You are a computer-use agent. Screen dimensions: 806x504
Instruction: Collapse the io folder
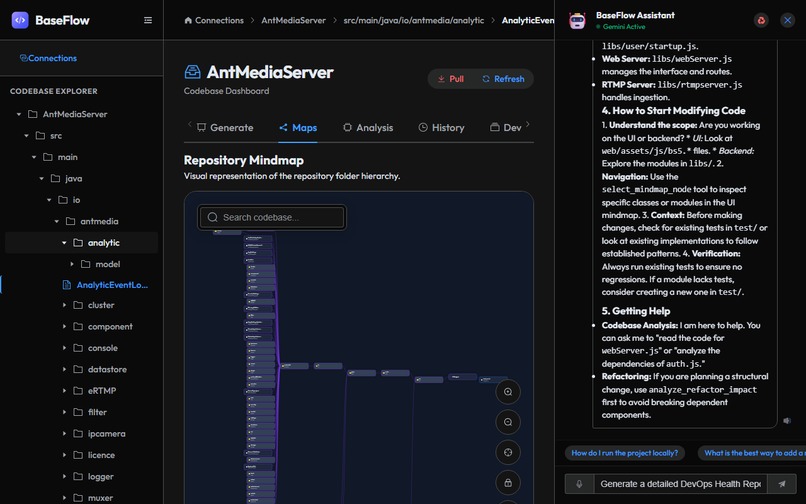(x=49, y=200)
